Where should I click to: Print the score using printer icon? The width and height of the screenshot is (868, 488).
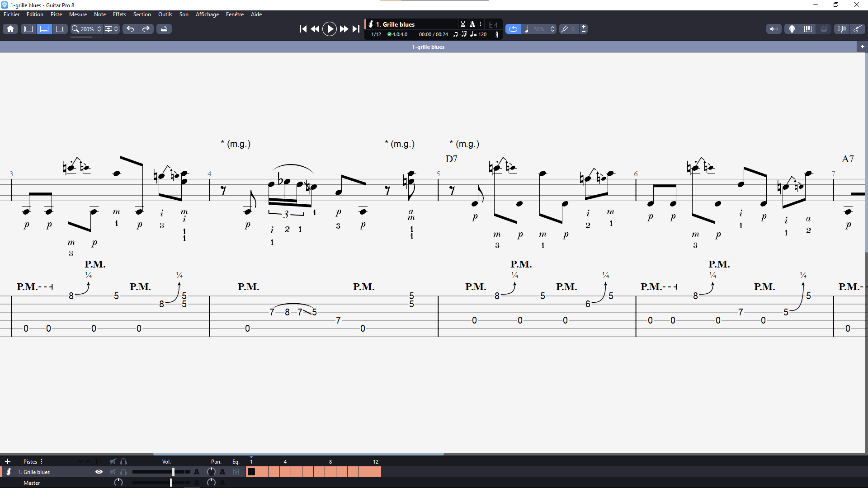pyautogui.click(x=164, y=29)
